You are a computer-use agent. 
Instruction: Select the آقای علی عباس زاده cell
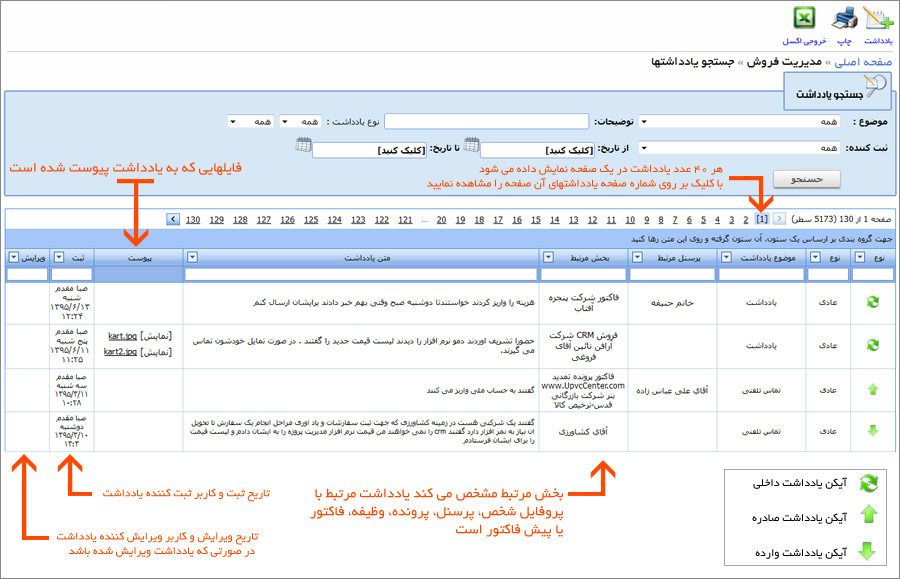tap(672, 390)
